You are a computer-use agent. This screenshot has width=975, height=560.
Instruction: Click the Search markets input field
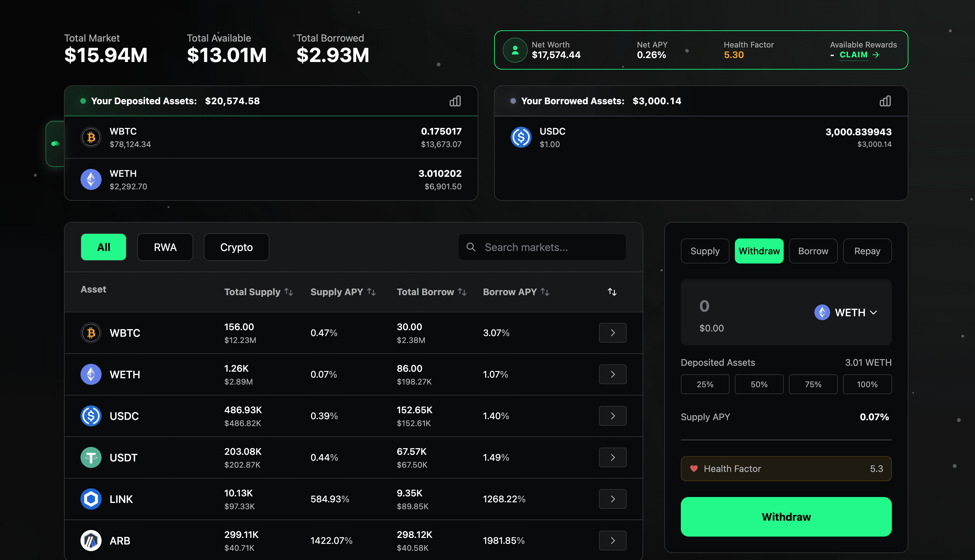(542, 247)
